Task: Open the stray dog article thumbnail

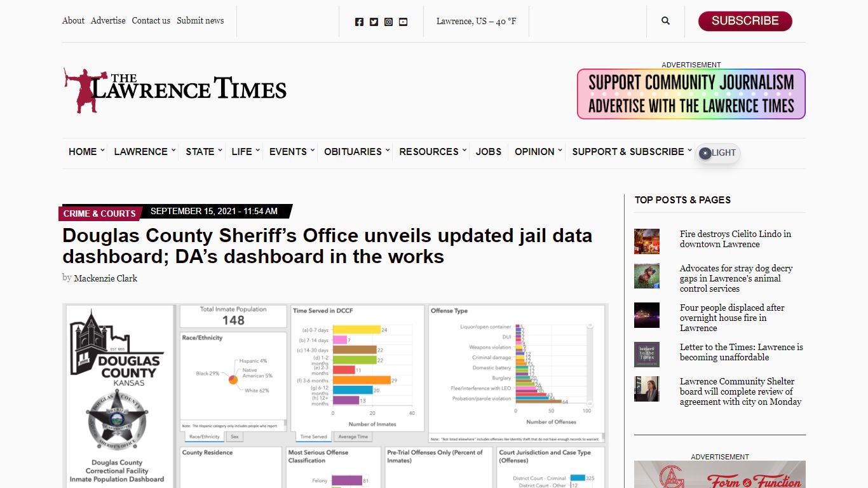Action: [647, 276]
